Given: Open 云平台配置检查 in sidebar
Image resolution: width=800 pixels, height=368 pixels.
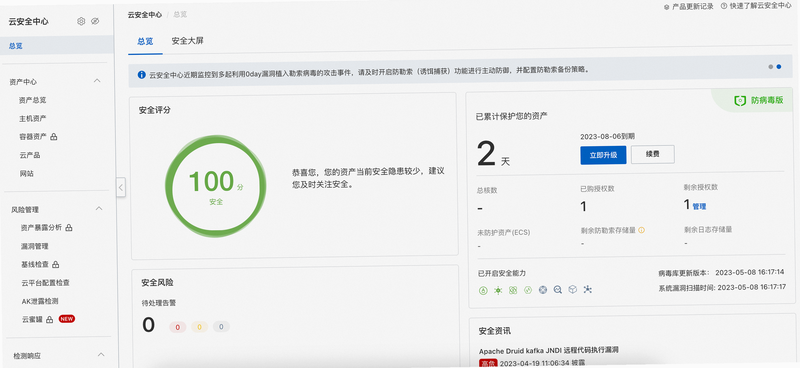Looking at the screenshot, I should pos(45,283).
